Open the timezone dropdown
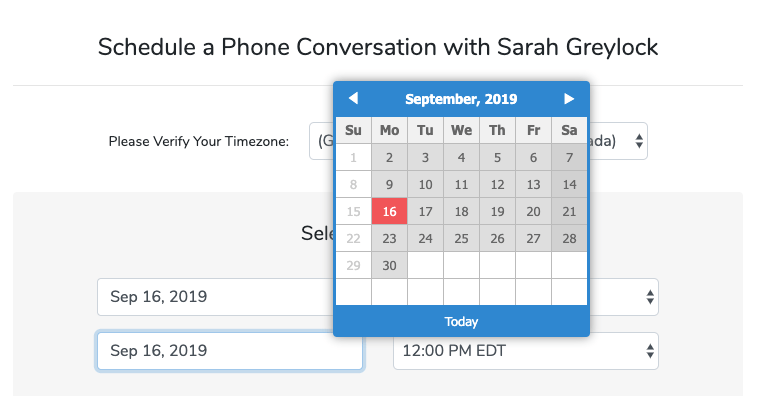This screenshot has height=396, width=757. pos(478,141)
